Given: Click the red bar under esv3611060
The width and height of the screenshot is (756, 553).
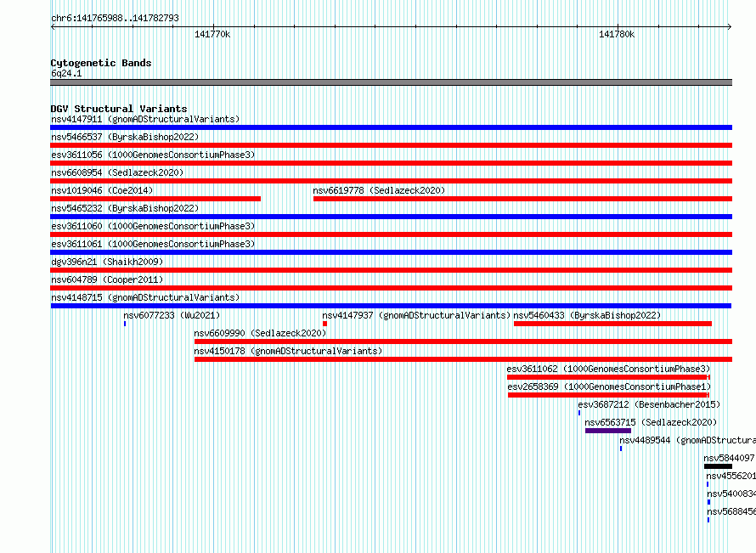Looking at the screenshot, I should point(391,234).
